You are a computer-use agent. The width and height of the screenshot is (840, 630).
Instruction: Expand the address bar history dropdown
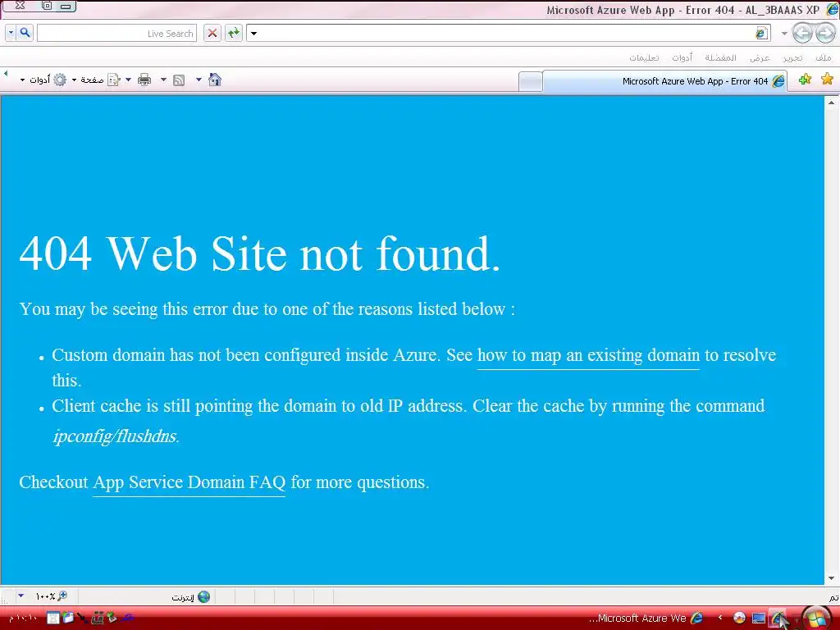pyautogui.click(x=254, y=33)
